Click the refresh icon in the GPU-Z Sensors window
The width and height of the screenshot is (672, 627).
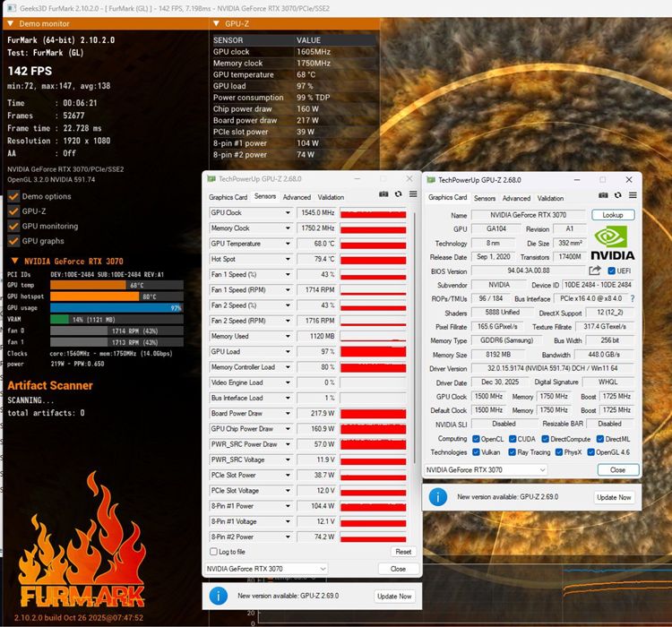(398, 194)
